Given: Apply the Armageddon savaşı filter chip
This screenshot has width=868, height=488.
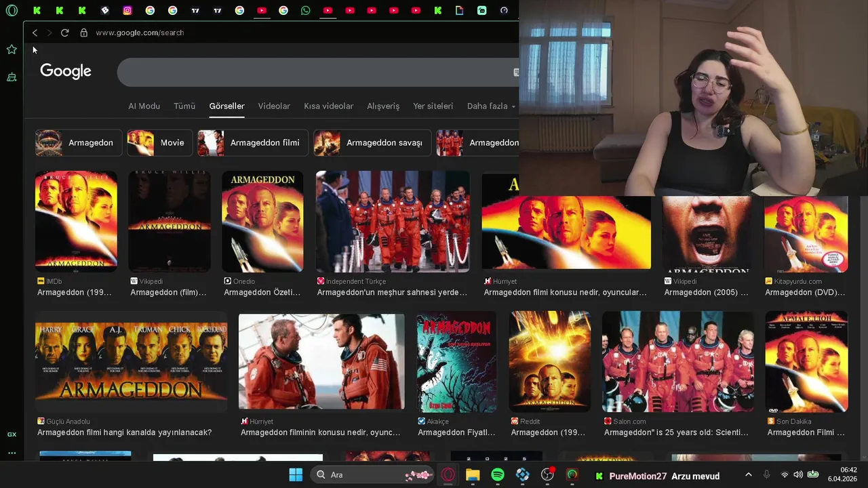Looking at the screenshot, I should pyautogui.click(x=372, y=143).
